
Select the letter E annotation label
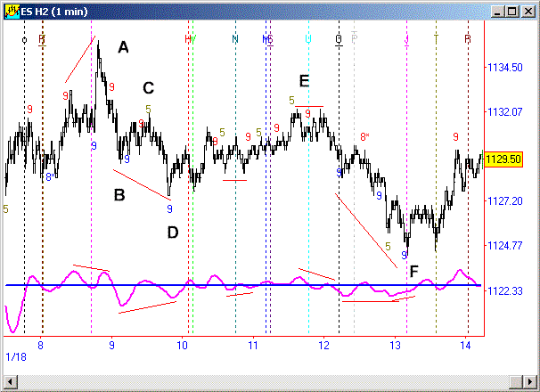304,81
